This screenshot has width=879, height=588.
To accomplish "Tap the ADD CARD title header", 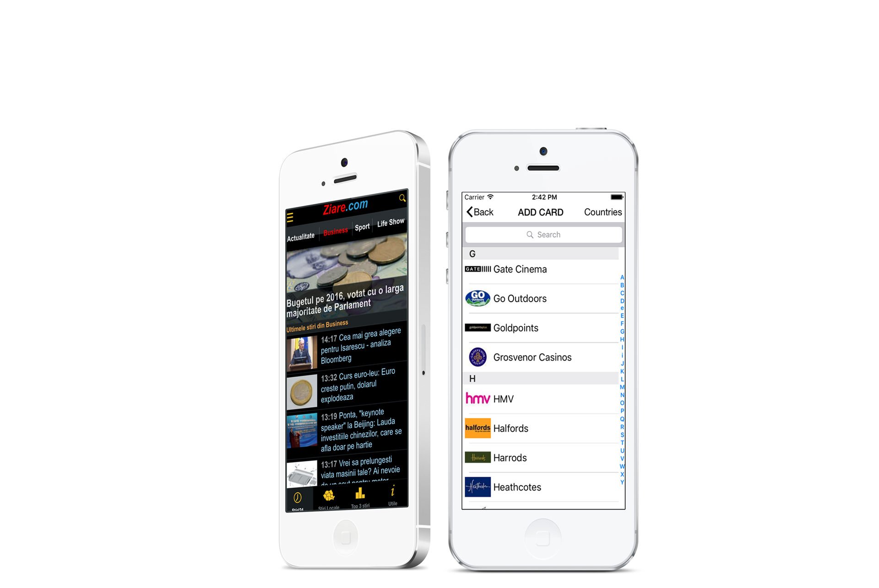I will click(x=542, y=211).
